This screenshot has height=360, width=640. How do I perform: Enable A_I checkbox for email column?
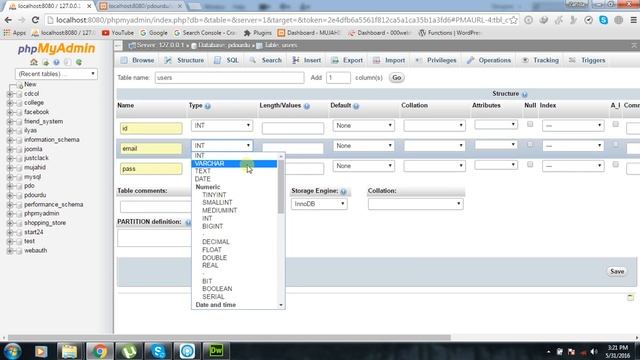coord(615,144)
